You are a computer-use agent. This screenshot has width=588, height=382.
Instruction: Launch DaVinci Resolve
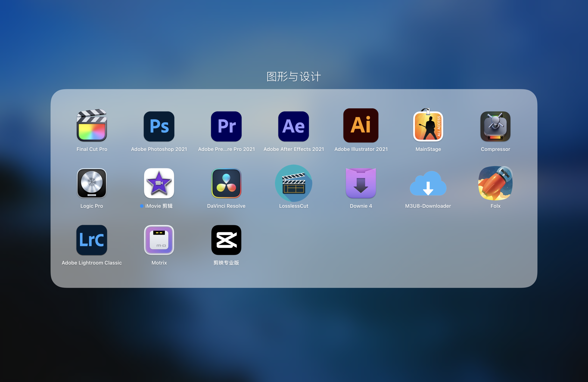[226, 183]
